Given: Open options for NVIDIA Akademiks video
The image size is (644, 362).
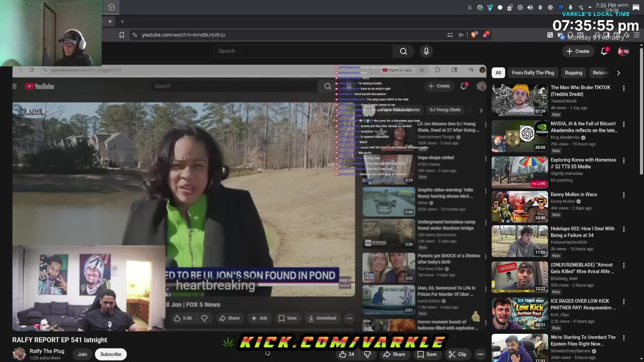Looking at the screenshot, I should pyautogui.click(x=624, y=124).
